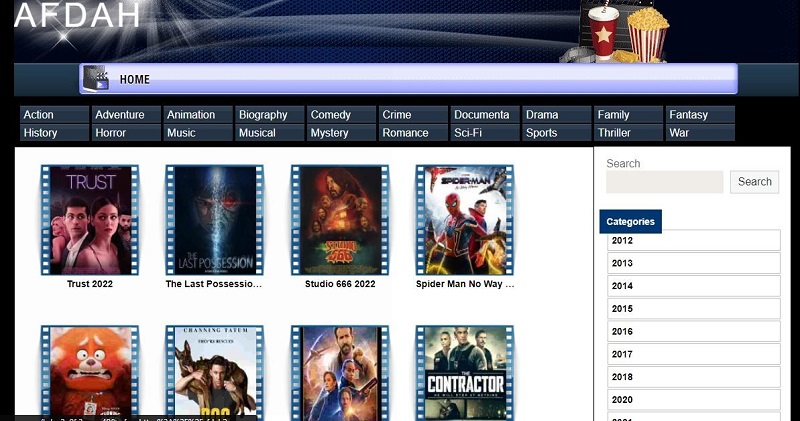
Task: Open the Categories tab heading
Action: pyautogui.click(x=630, y=221)
